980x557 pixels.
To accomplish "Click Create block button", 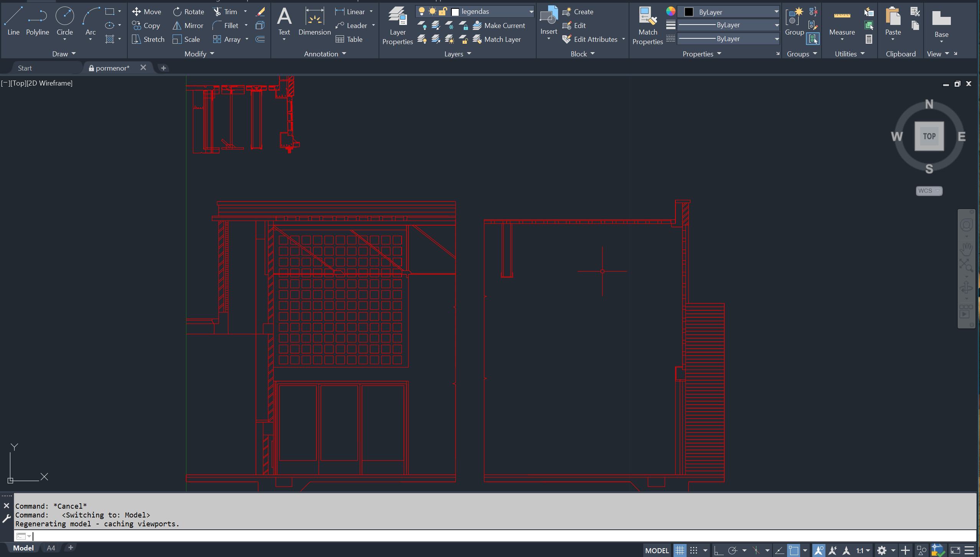I will point(578,12).
